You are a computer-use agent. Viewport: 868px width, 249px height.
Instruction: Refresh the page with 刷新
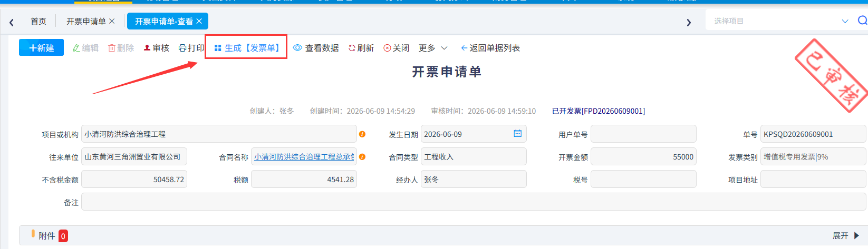click(361, 48)
